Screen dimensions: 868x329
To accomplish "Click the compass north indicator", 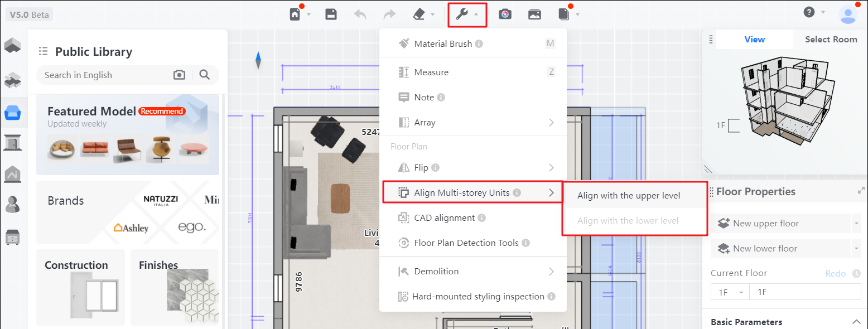I will pyautogui.click(x=258, y=60).
